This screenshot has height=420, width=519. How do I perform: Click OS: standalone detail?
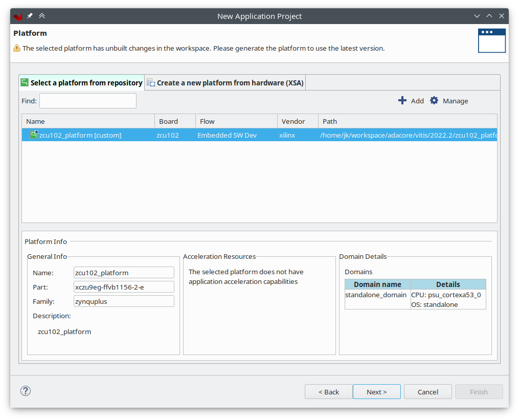tap(435, 304)
